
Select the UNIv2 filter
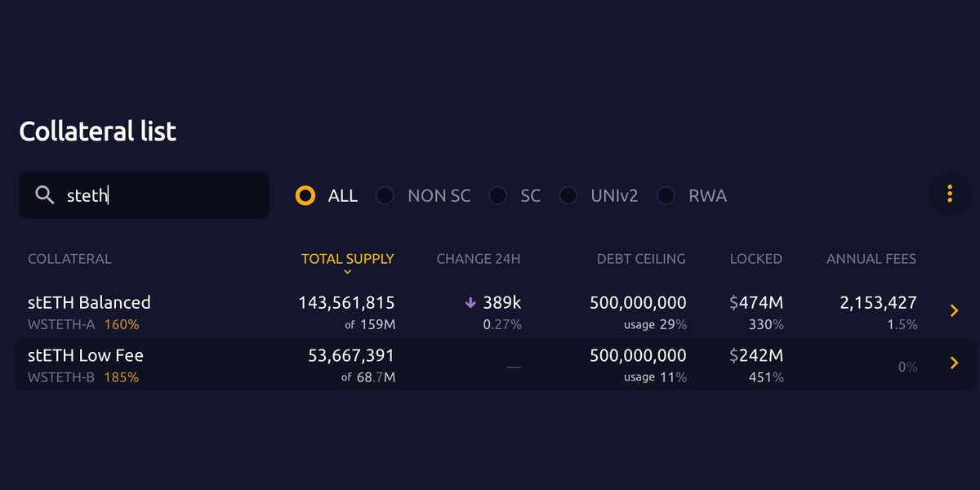(x=599, y=196)
